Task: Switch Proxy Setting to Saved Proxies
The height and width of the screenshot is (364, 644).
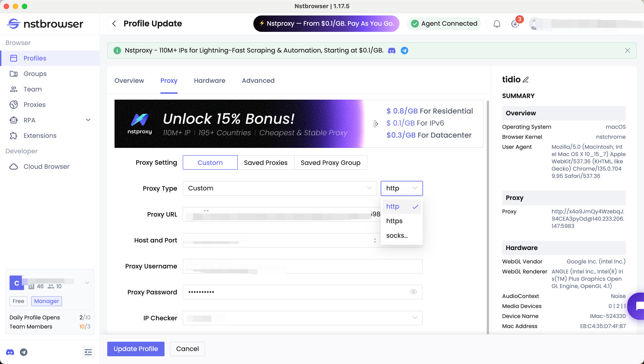Action: click(265, 162)
